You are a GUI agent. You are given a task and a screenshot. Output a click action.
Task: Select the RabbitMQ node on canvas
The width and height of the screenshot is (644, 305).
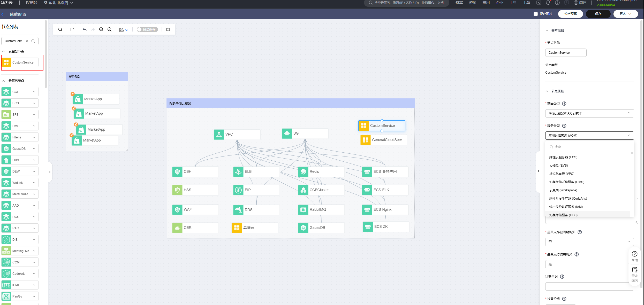321,210
